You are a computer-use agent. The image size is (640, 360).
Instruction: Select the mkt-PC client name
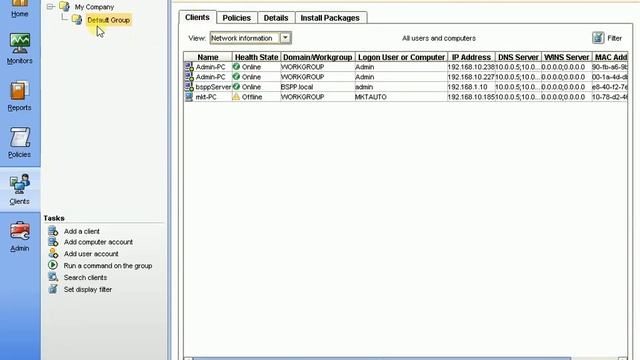[x=206, y=97]
